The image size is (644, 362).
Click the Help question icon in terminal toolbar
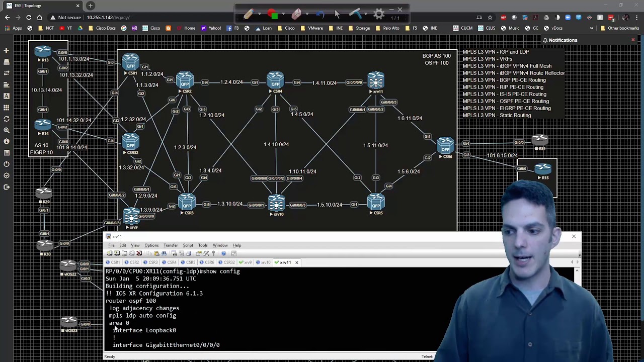tap(224, 253)
